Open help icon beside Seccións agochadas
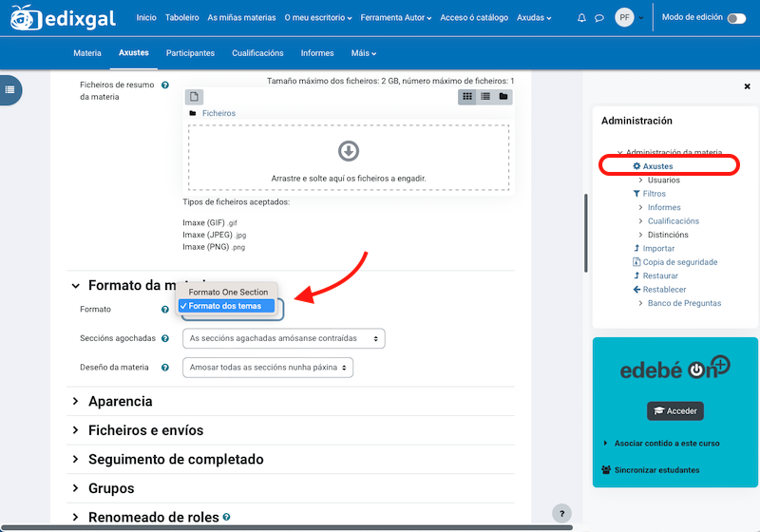 tap(164, 338)
